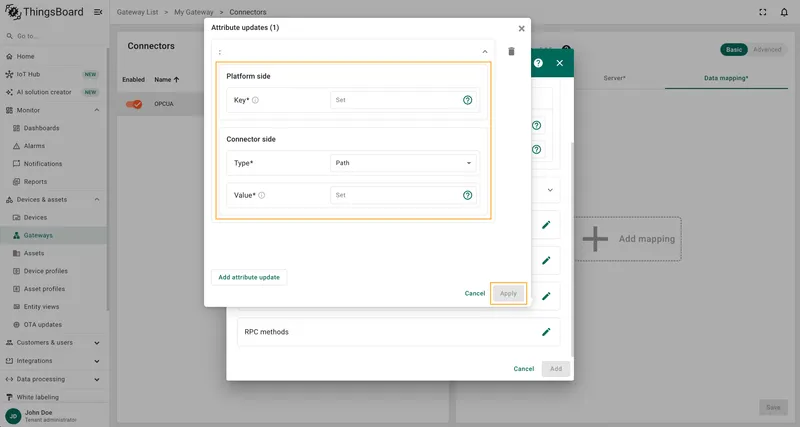Open Notifications in sidebar
This screenshot has width=800, height=427.
tap(54, 164)
